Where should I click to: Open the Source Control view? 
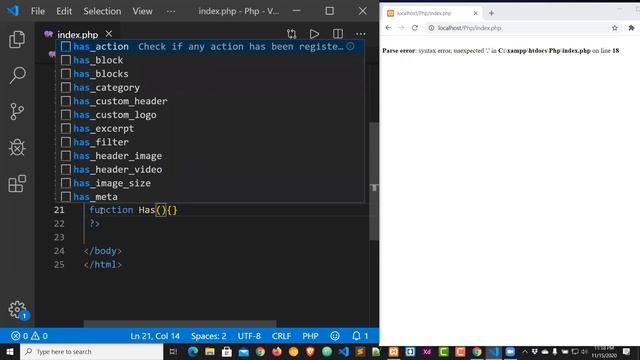[17, 111]
